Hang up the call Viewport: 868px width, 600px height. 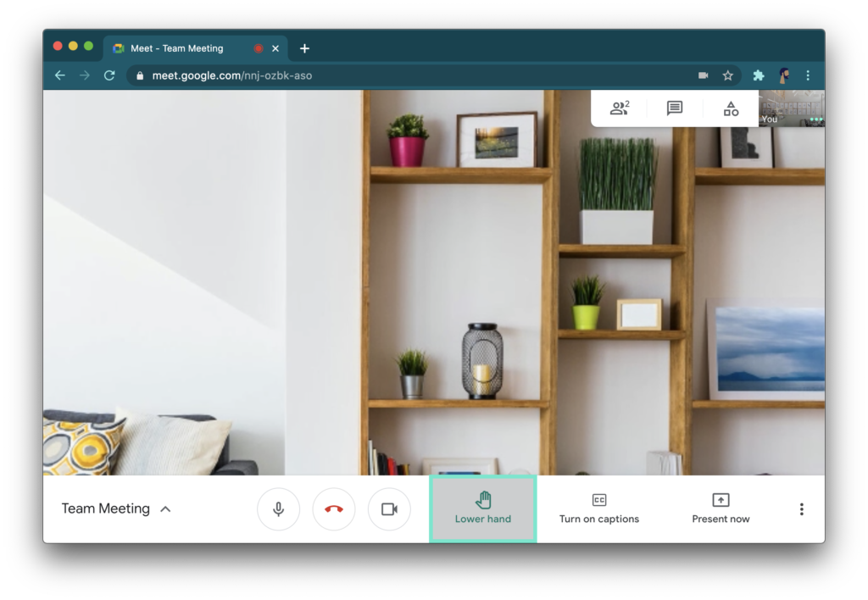[334, 508]
